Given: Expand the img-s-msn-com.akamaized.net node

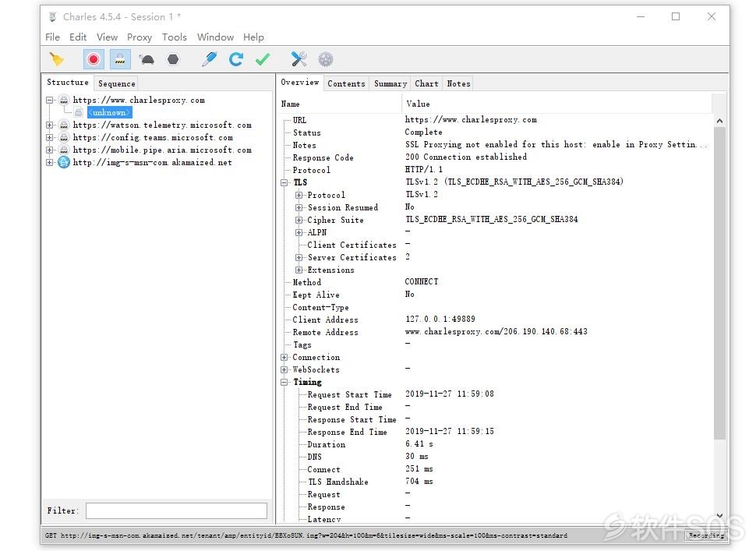Looking at the screenshot, I should click(49, 162).
